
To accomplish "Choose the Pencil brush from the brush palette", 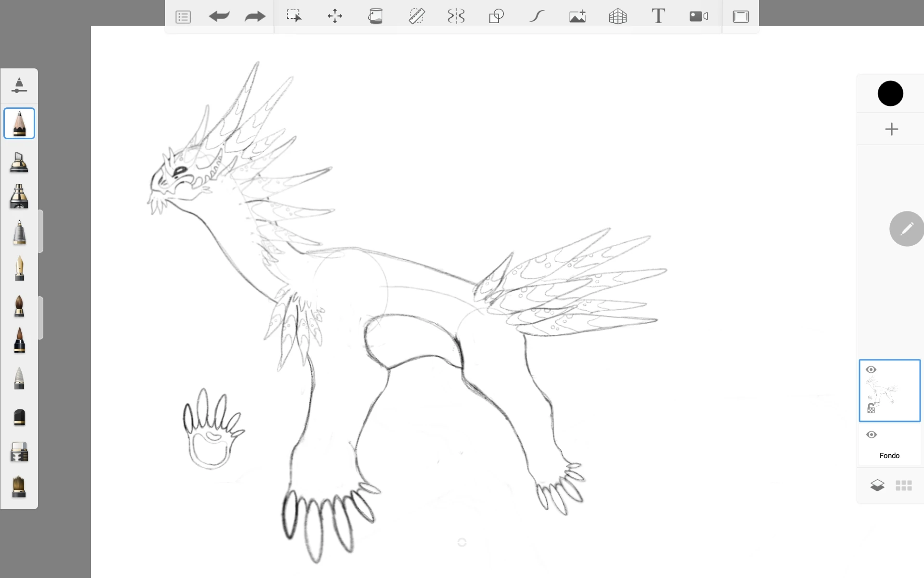I will (x=19, y=123).
